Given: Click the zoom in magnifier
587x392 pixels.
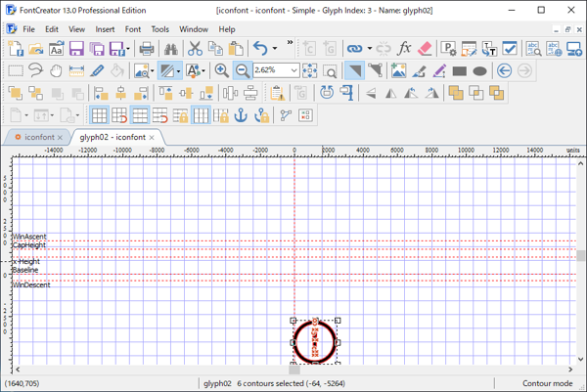Looking at the screenshot, I should pyautogui.click(x=222, y=70).
